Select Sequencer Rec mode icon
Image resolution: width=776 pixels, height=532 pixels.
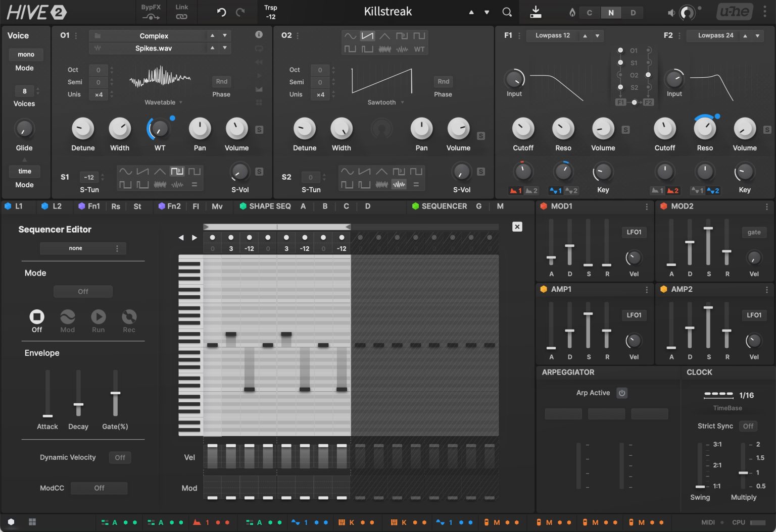(129, 316)
